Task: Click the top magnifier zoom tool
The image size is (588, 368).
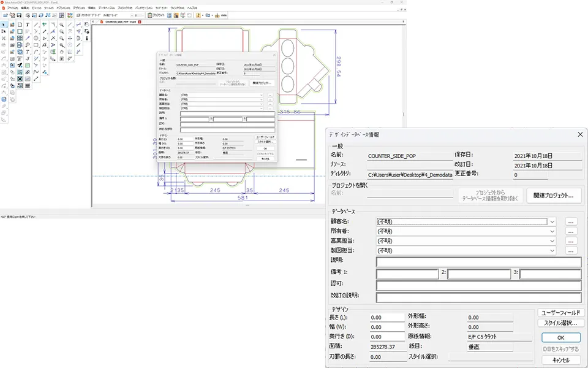Action: click(x=61, y=25)
